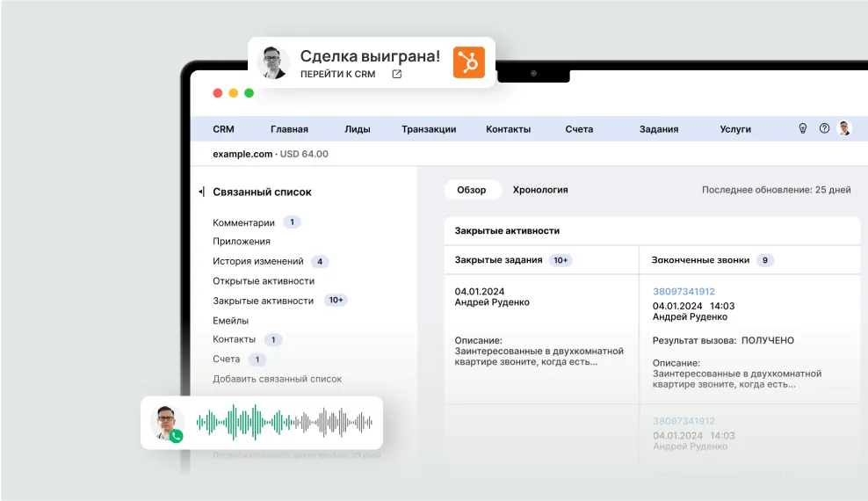Click Добавить связанный список

pyautogui.click(x=277, y=379)
